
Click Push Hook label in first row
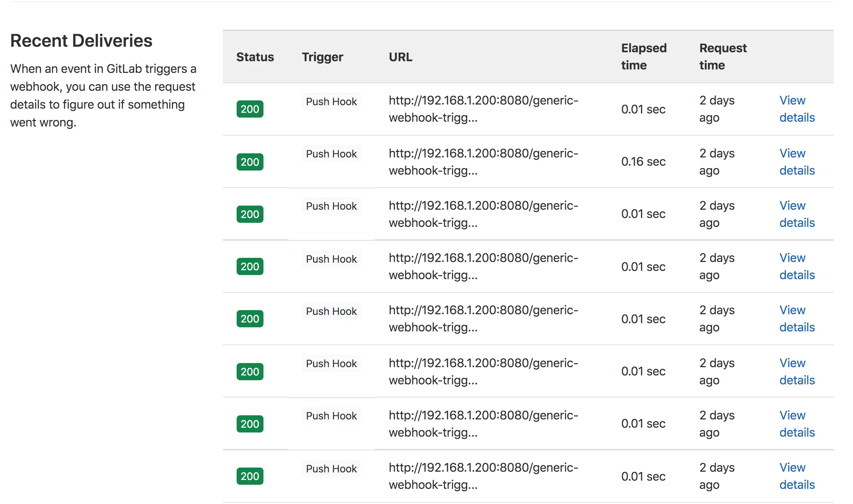click(x=331, y=102)
